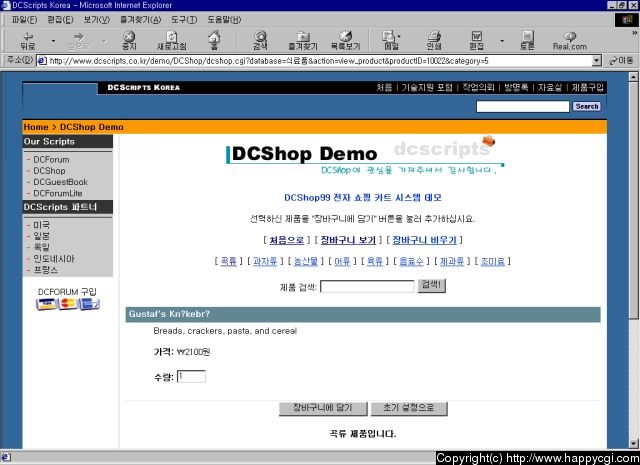Screen dimensions: 640x465
Task: Click the Go (이동) button next to address bar
Action: click(621, 61)
